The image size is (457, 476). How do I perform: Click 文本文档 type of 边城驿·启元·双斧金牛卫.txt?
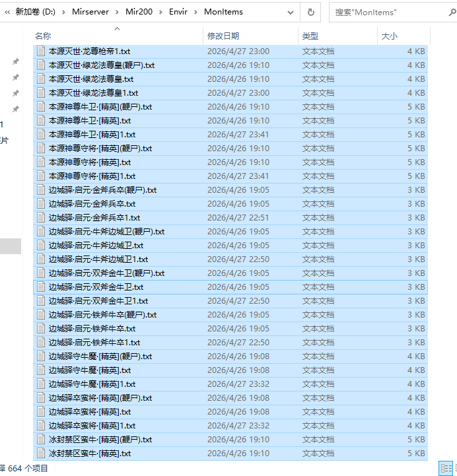318,287
